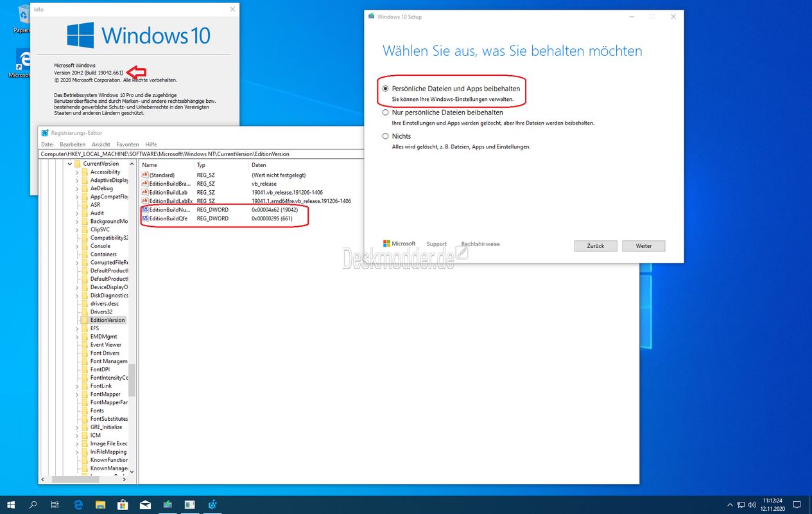Open the network tray icon
The height and width of the screenshot is (514, 812).
click(741, 505)
